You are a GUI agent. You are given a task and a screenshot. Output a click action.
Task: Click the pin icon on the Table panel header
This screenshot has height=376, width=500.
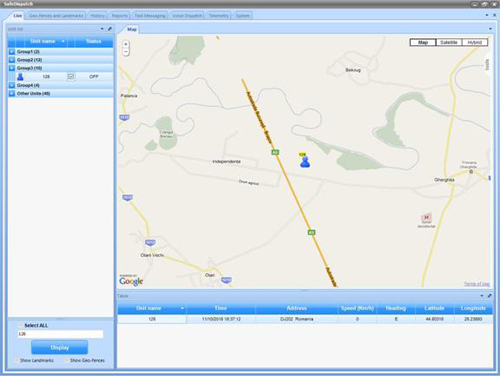489,296
